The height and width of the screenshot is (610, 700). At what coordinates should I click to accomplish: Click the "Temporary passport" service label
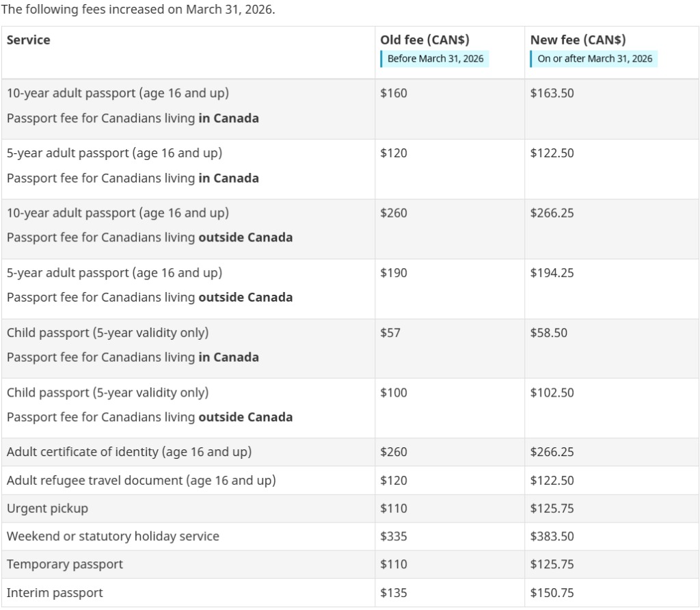tap(65, 565)
